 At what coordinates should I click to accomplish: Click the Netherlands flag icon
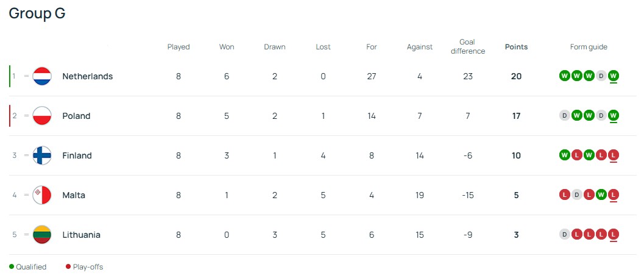click(x=42, y=76)
